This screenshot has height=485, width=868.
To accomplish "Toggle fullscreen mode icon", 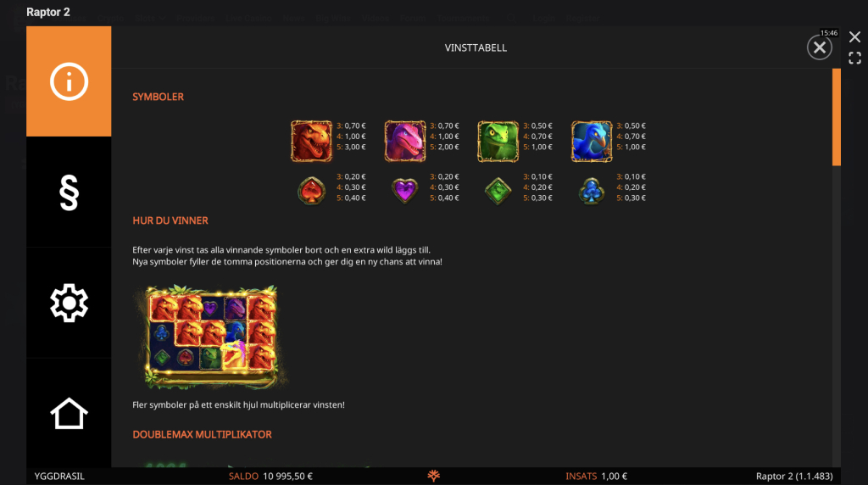I will click(x=854, y=59).
